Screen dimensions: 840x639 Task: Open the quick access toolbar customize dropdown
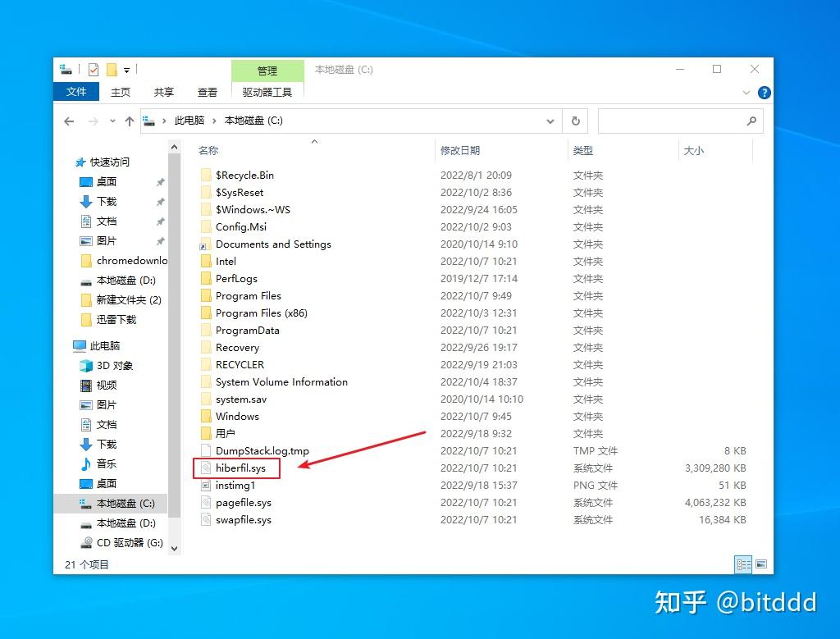coord(127,70)
